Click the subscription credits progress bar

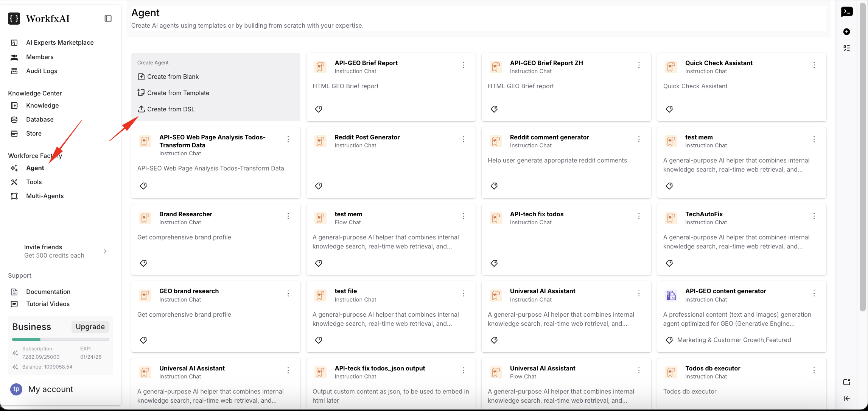click(x=61, y=339)
